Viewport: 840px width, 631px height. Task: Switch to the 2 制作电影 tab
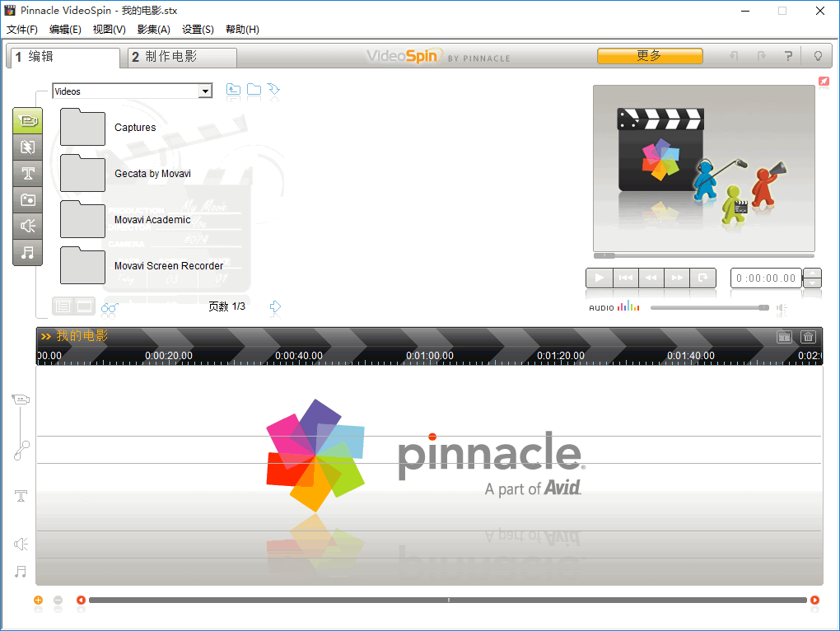(183, 57)
